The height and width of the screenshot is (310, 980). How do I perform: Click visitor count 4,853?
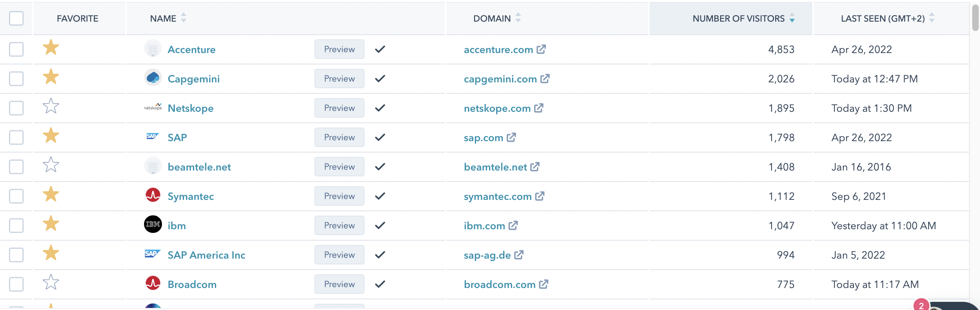pos(781,49)
